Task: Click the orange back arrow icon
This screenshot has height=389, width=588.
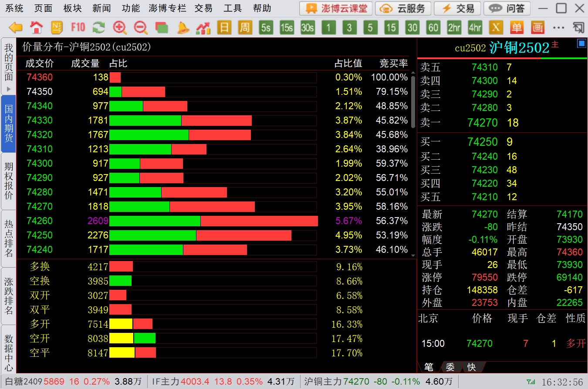Action: tap(16, 28)
